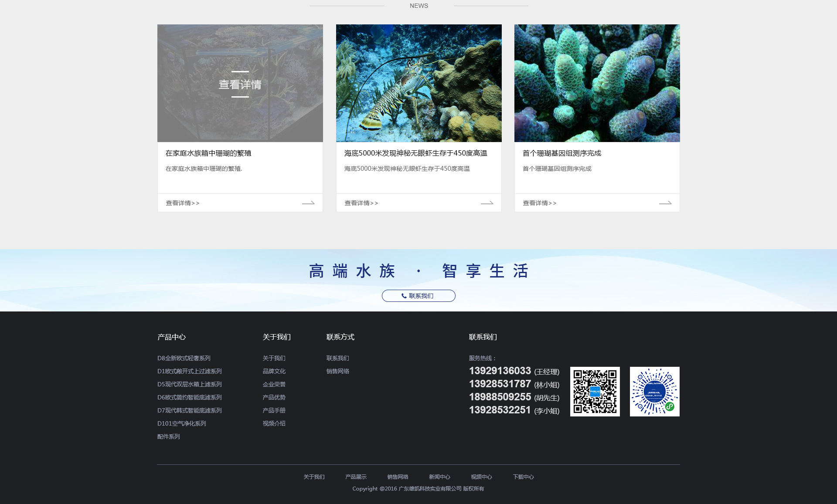Click 查看详情 overlay on aquarium image
Screen dimensions: 837x504
pyautogui.click(x=240, y=85)
